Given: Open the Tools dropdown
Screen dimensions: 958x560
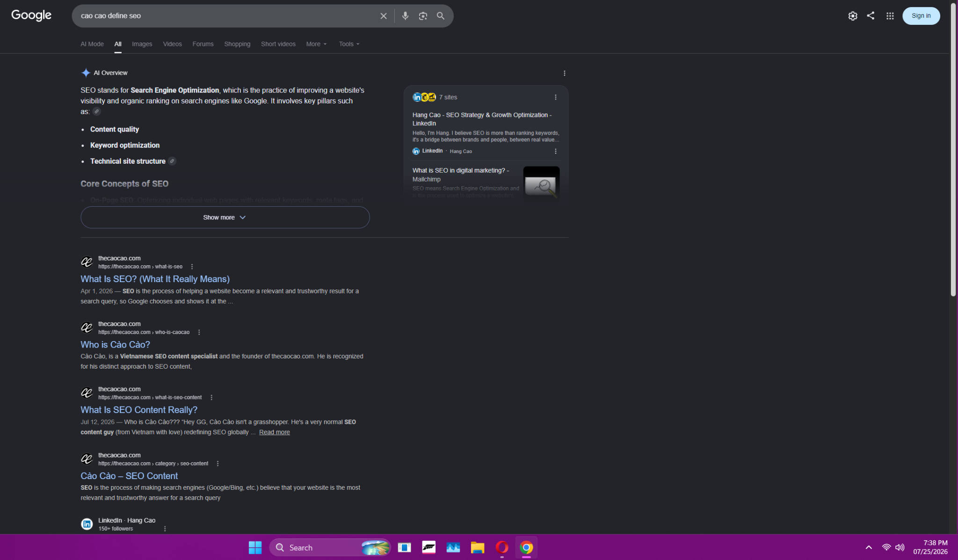Looking at the screenshot, I should click(x=349, y=44).
